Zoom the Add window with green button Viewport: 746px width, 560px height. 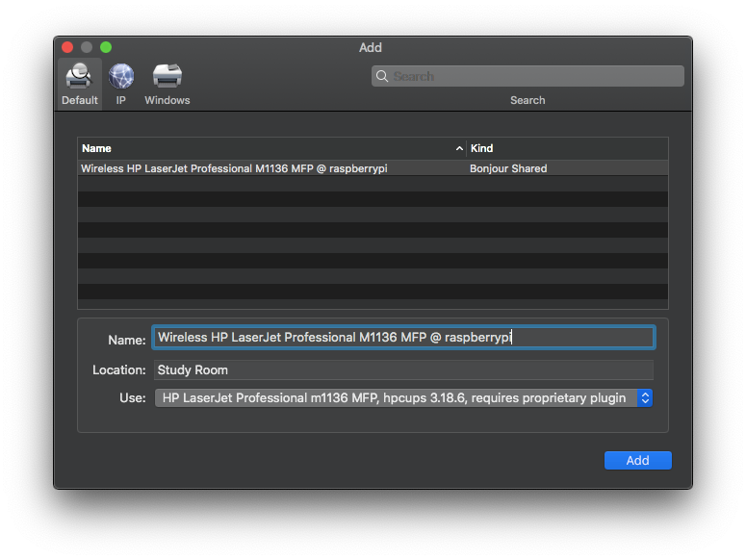point(106,47)
